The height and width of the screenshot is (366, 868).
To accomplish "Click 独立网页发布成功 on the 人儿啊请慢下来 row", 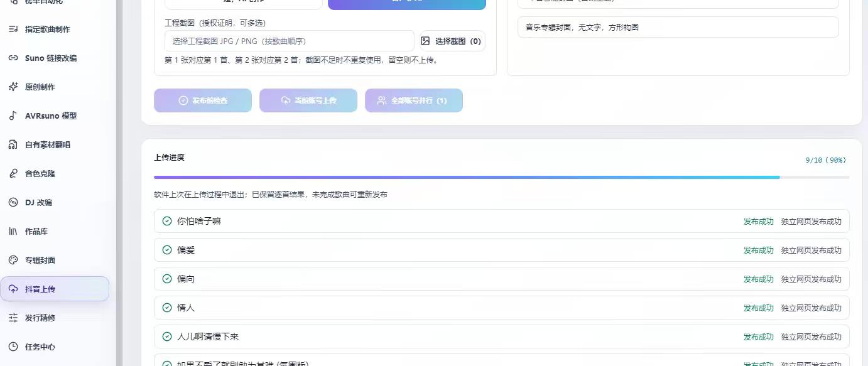I will click(811, 337).
